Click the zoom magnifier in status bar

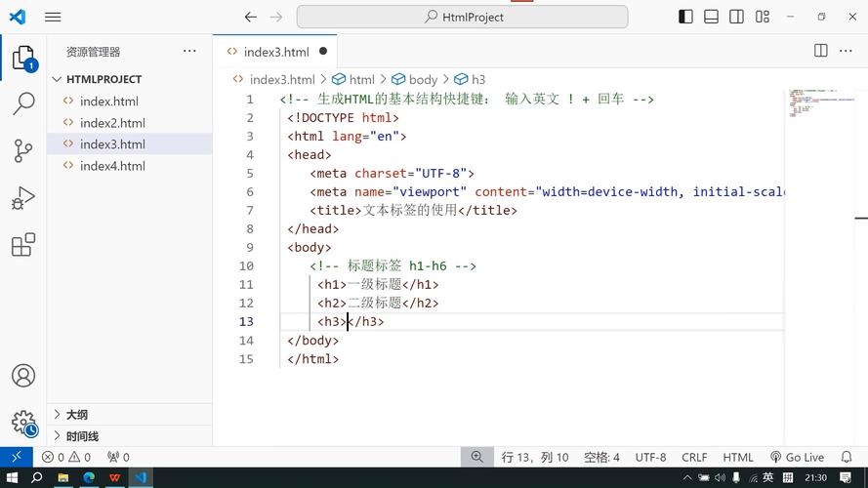(x=476, y=457)
